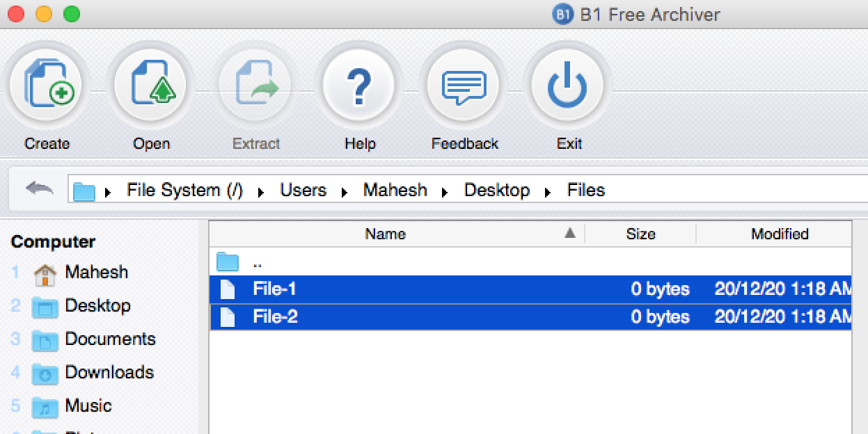This screenshot has width=868, height=434.
Task: Click the Music folder icon in sidebar
Action: pyautogui.click(x=45, y=406)
